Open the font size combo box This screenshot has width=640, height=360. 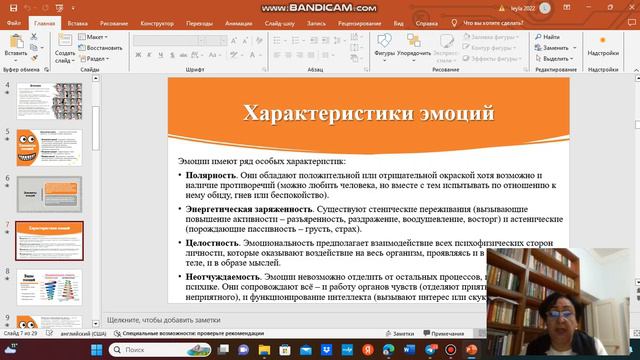pyautogui.click(x=217, y=40)
